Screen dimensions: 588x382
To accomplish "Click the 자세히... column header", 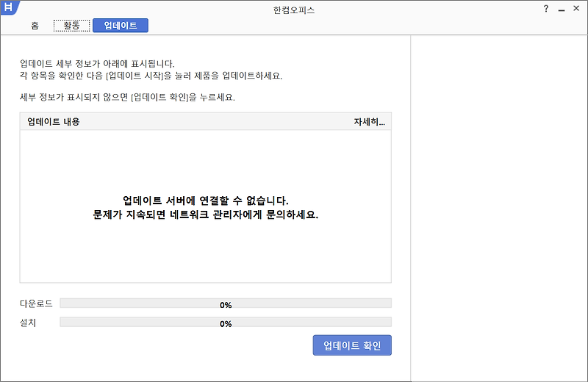I will coord(370,122).
